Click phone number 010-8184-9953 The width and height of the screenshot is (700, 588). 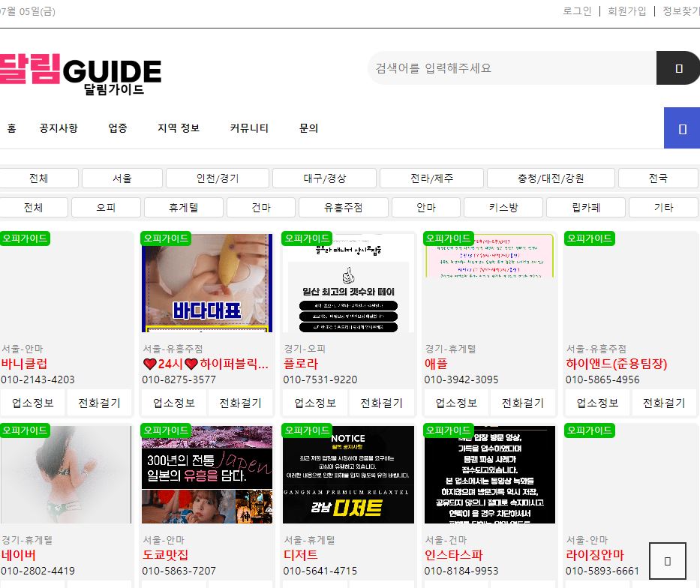(461, 571)
